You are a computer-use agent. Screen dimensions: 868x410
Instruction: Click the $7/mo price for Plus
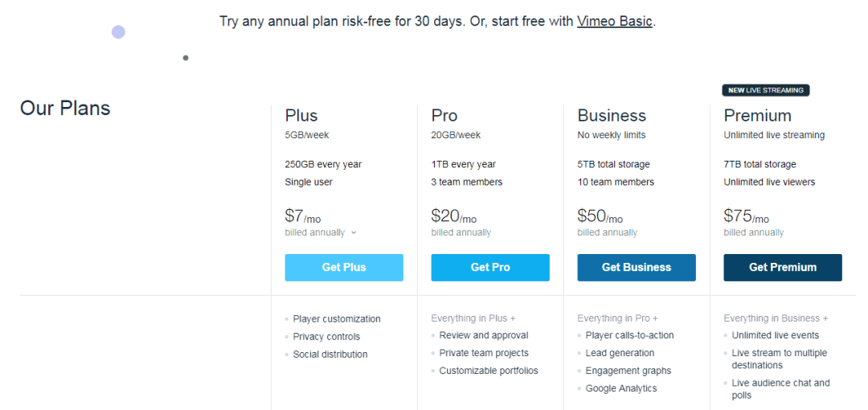tap(303, 216)
